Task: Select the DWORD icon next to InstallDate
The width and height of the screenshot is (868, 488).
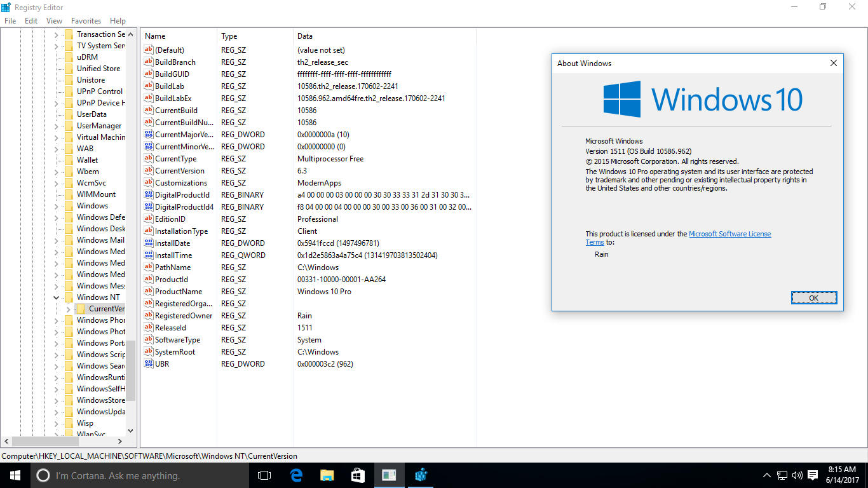Action: [x=149, y=243]
